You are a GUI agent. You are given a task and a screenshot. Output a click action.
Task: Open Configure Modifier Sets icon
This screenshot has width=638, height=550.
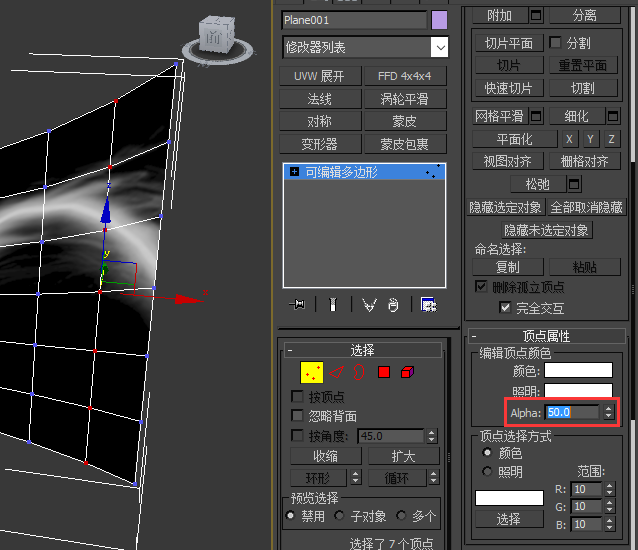tap(428, 305)
